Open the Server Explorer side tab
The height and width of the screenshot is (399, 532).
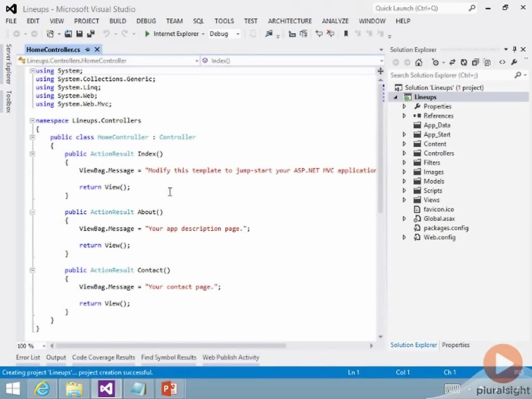click(8, 64)
